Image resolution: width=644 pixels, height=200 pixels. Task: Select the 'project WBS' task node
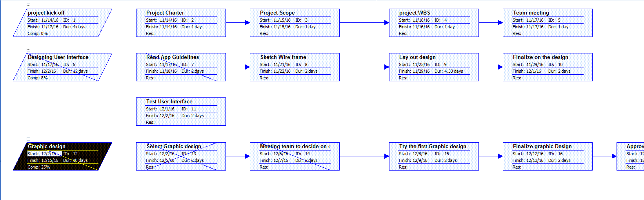(434, 23)
